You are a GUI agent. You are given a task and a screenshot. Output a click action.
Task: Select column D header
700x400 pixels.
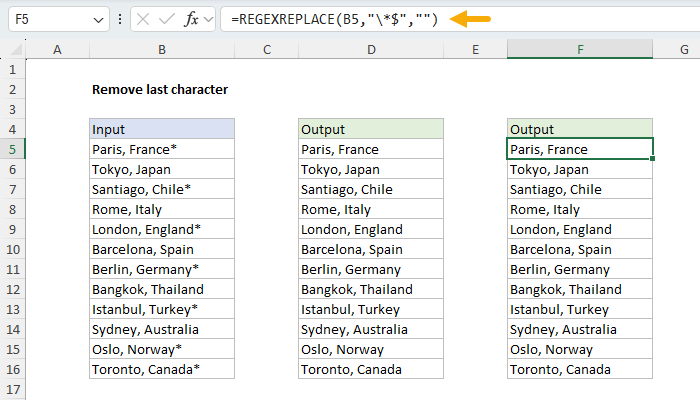click(x=371, y=50)
